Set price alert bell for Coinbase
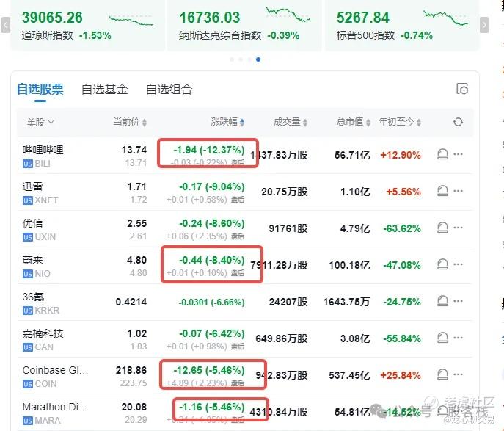The width and height of the screenshot is (504, 431). [x=442, y=374]
